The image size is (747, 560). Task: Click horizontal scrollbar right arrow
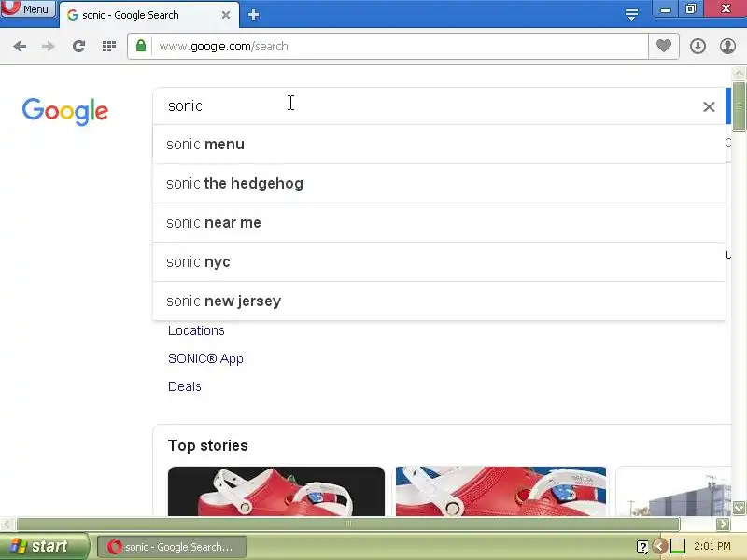click(x=723, y=525)
